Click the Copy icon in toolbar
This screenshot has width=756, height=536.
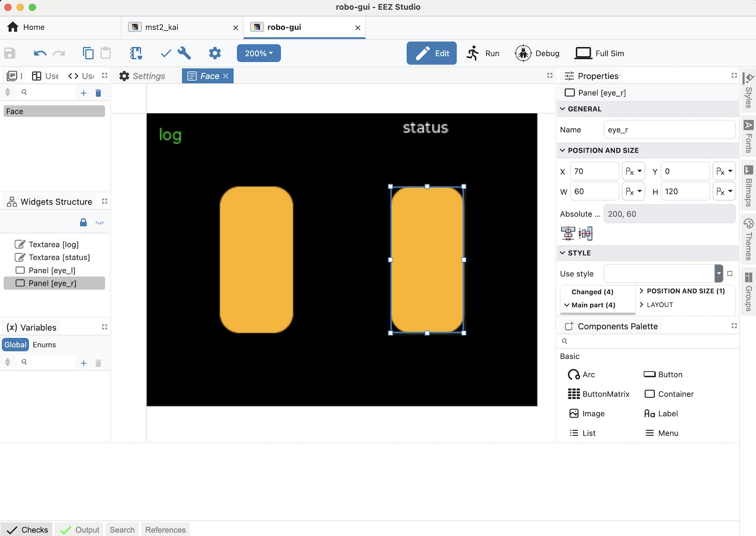point(88,53)
